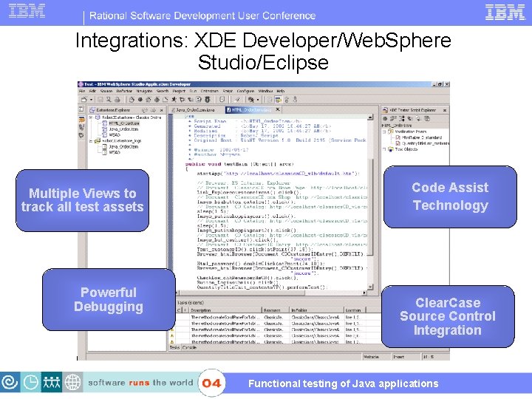
Task: Open the Script menu
Action: click(x=228, y=91)
